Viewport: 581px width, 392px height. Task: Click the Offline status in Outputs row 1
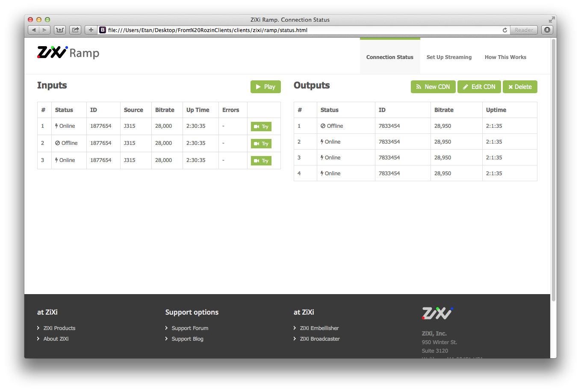coord(332,126)
